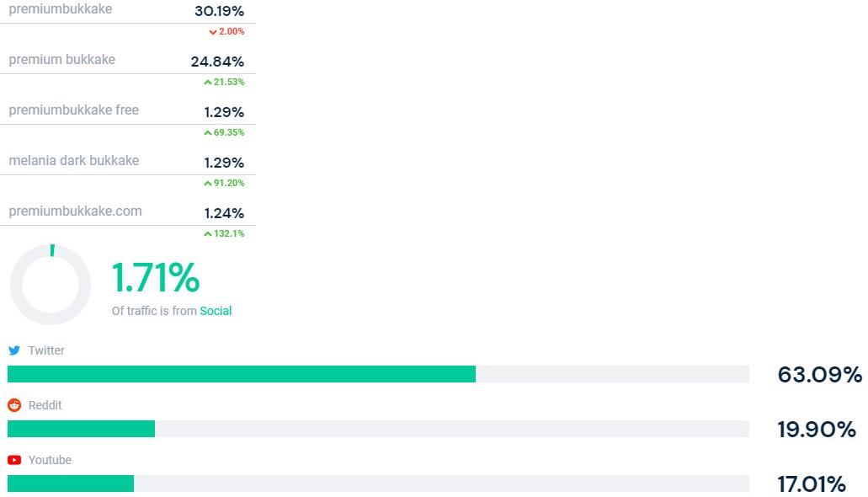868x497 pixels.
Task: Click the green up arrow beside 21.53%
Action: 207,83
